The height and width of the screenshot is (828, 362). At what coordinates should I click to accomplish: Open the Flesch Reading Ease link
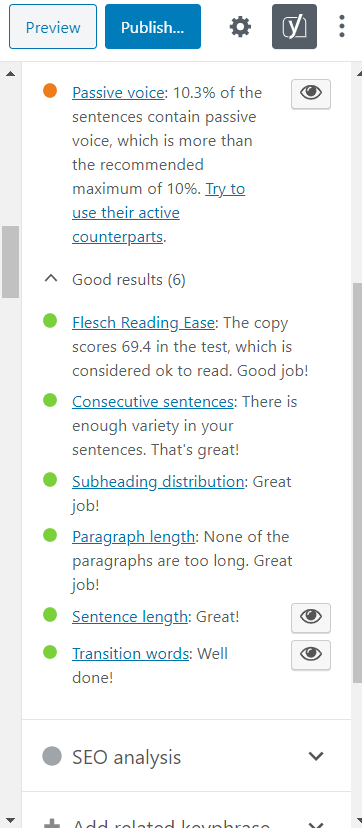click(143, 322)
